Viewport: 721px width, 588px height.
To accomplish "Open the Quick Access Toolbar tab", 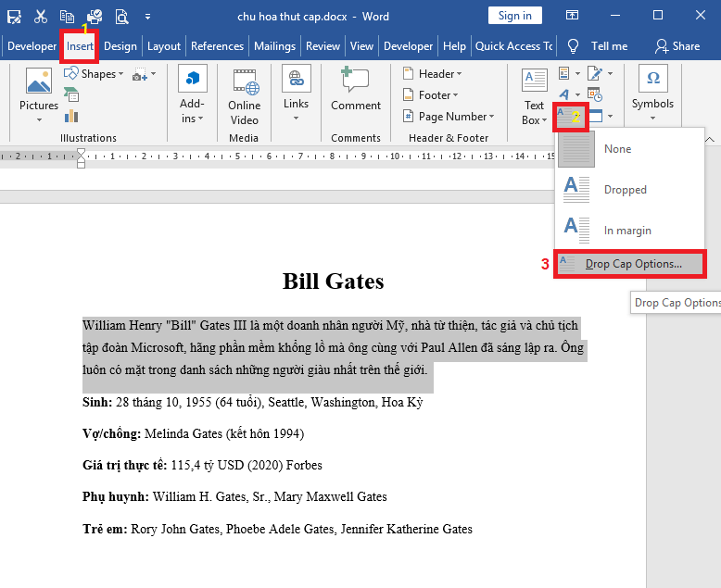I will [x=513, y=46].
